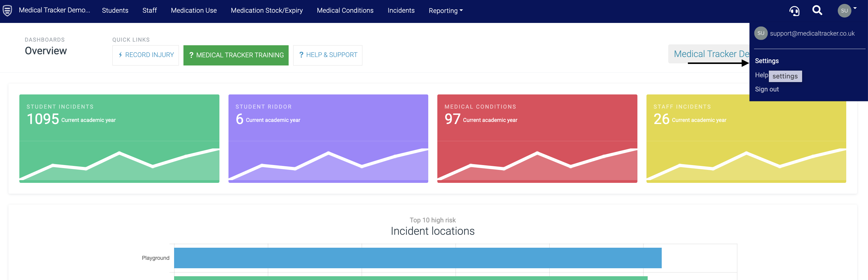Open the Student Incidents green card
Viewport: 868px width, 280px height.
tap(119, 138)
